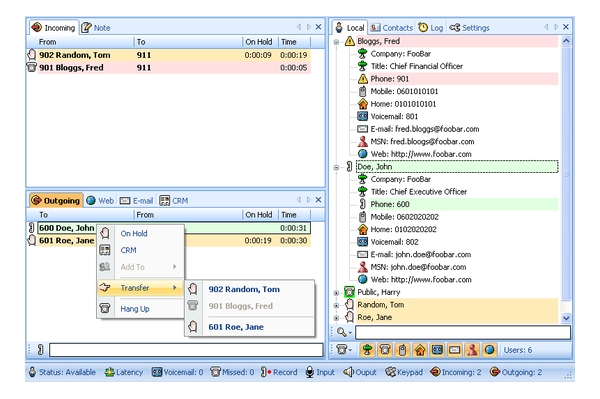600x399 pixels.
Task: Choose CRM in context menu
Action: tap(140, 250)
